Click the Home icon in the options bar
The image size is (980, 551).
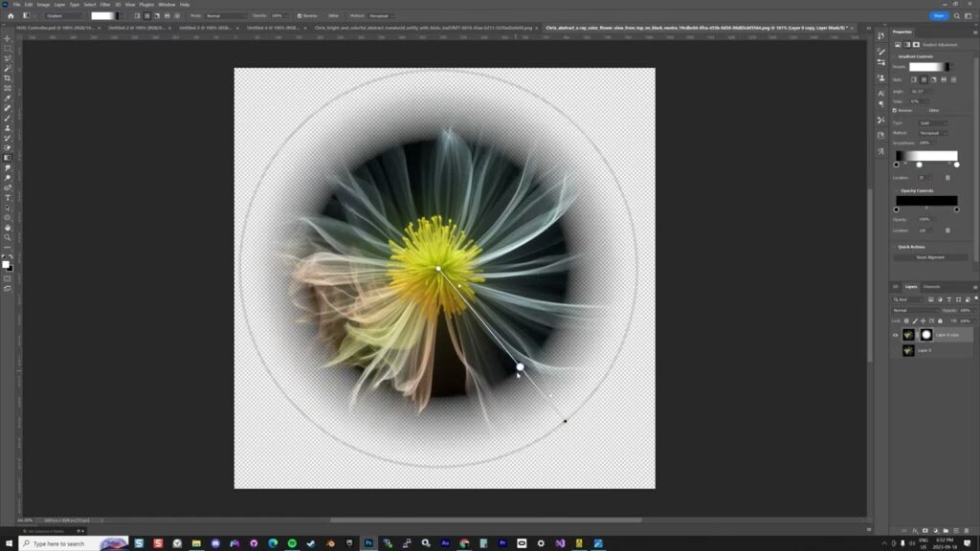[x=11, y=16]
